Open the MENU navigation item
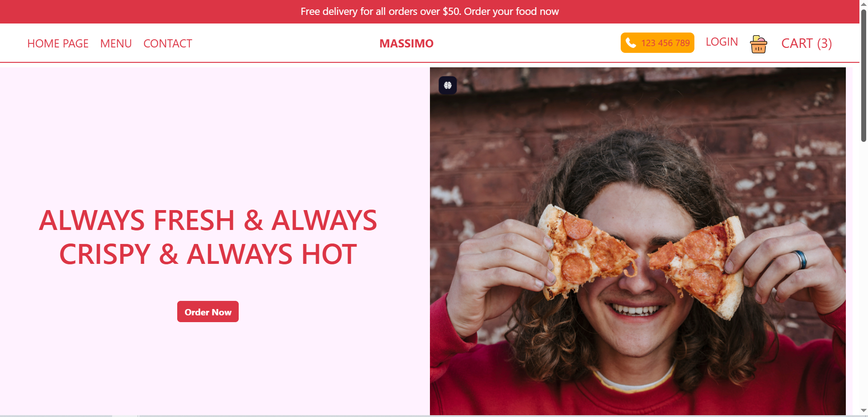Viewport: 868px width, 417px height. (x=116, y=43)
